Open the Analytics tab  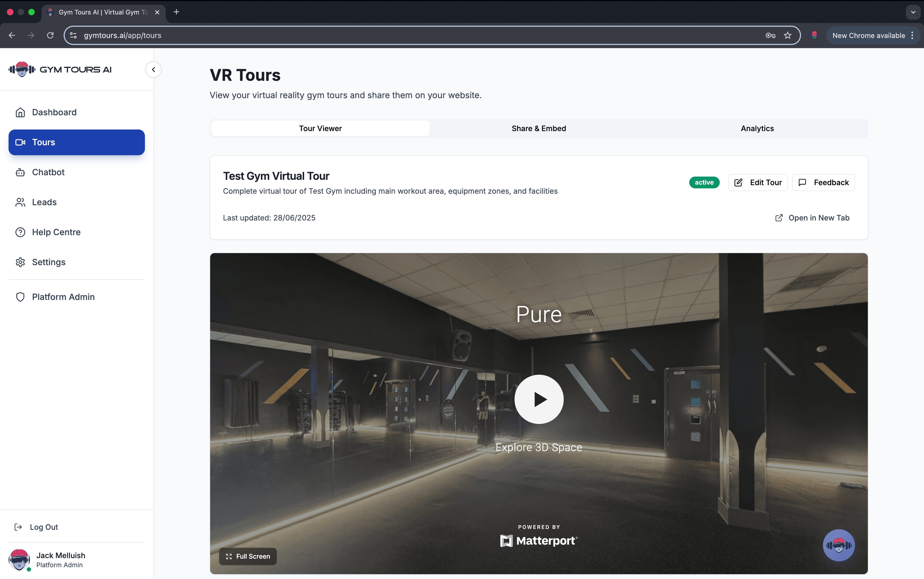pos(757,128)
